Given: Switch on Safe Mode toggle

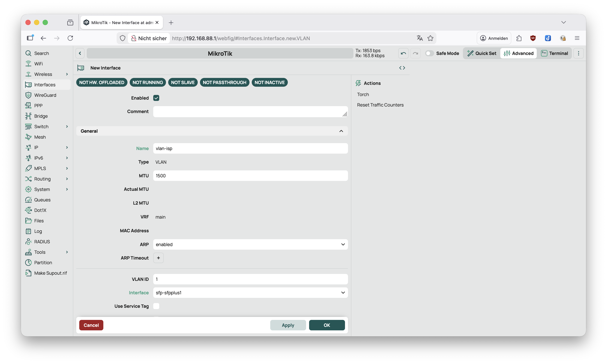Looking at the screenshot, I should pyautogui.click(x=429, y=53).
